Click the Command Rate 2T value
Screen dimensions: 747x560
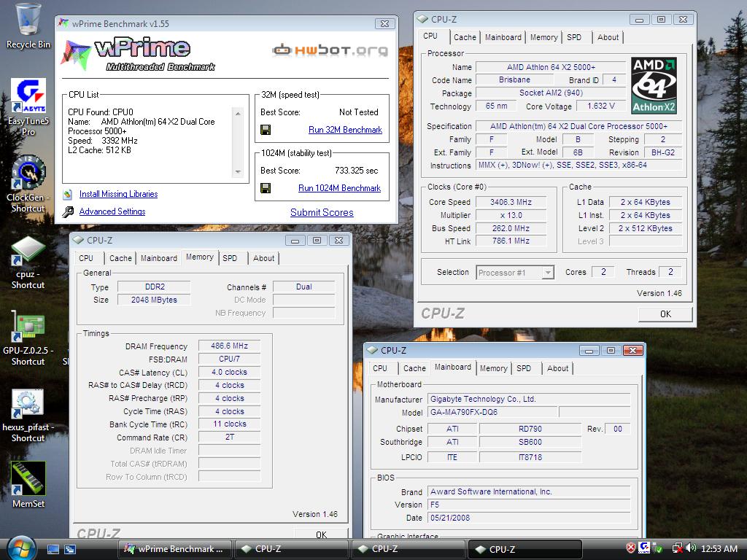pos(230,437)
